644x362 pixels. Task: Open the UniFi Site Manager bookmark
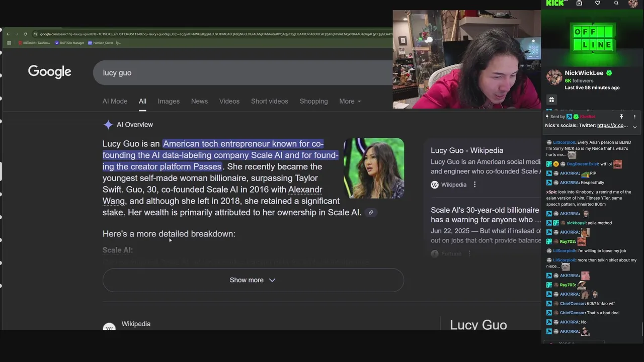click(x=69, y=43)
